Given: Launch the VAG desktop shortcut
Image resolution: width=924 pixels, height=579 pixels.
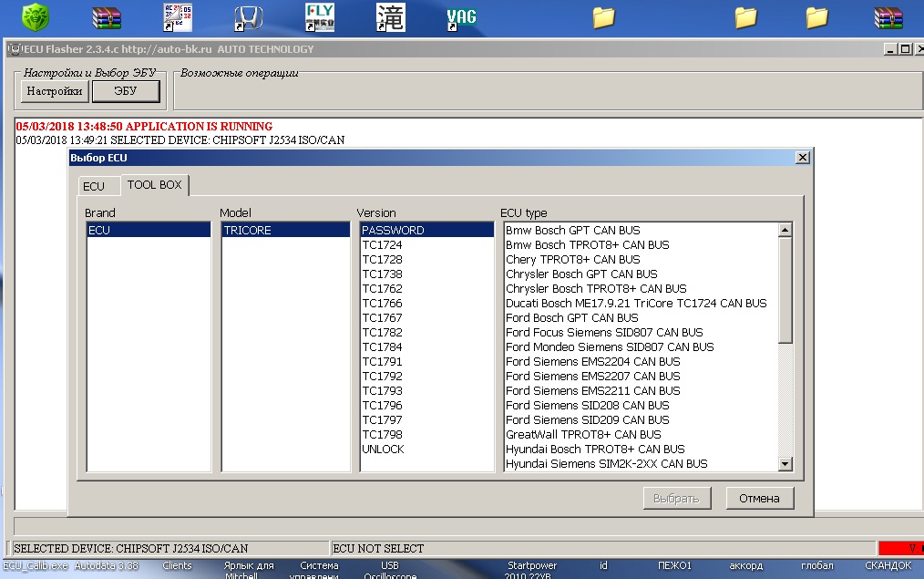Looking at the screenshot, I should click(461, 17).
